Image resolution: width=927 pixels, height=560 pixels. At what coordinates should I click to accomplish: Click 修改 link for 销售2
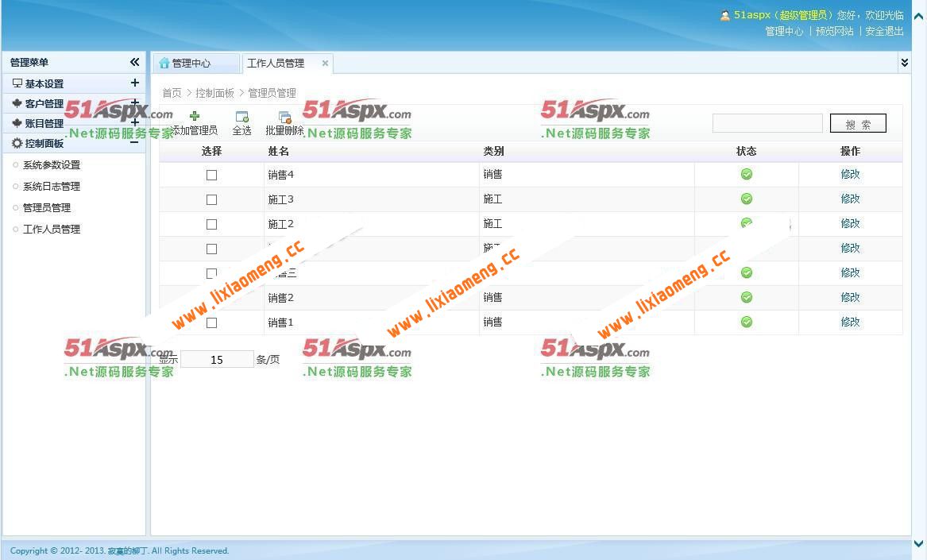click(x=850, y=297)
